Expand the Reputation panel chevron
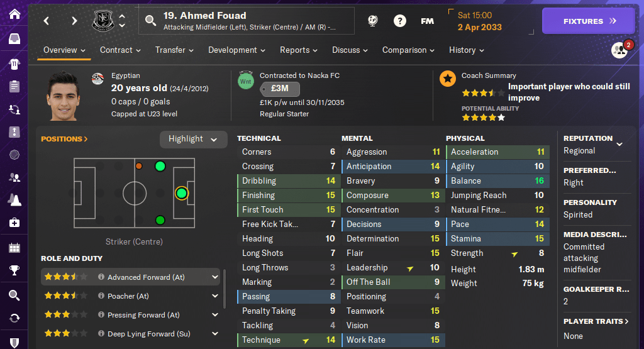The height and width of the screenshot is (349, 644). 619,144
